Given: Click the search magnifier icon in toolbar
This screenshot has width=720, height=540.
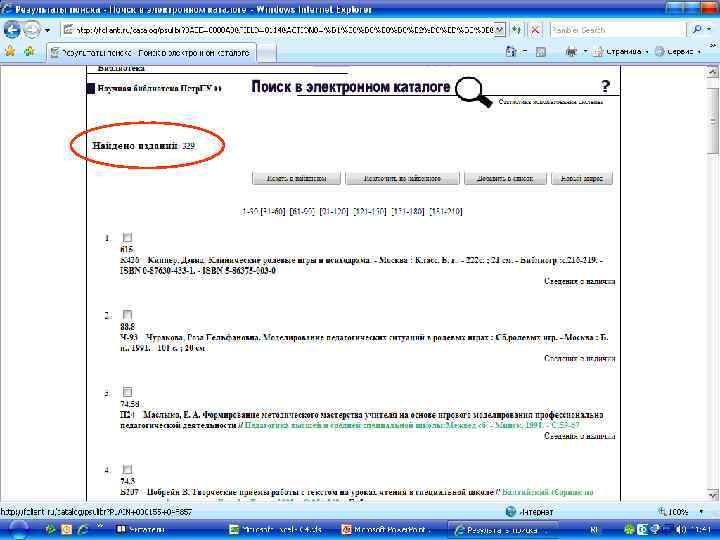Looking at the screenshot, I should (x=697, y=29).
